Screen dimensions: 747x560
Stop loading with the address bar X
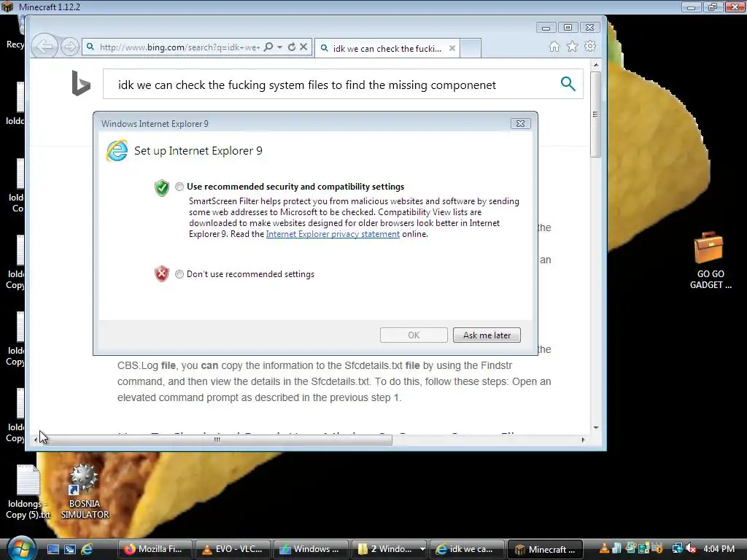[x=303, y=47]
